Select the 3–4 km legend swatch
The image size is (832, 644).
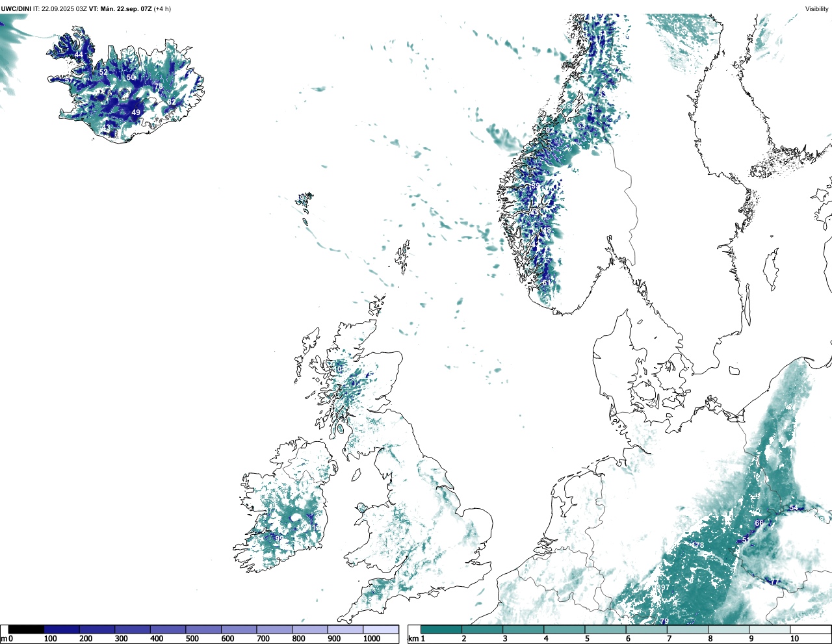click(523, 630)
